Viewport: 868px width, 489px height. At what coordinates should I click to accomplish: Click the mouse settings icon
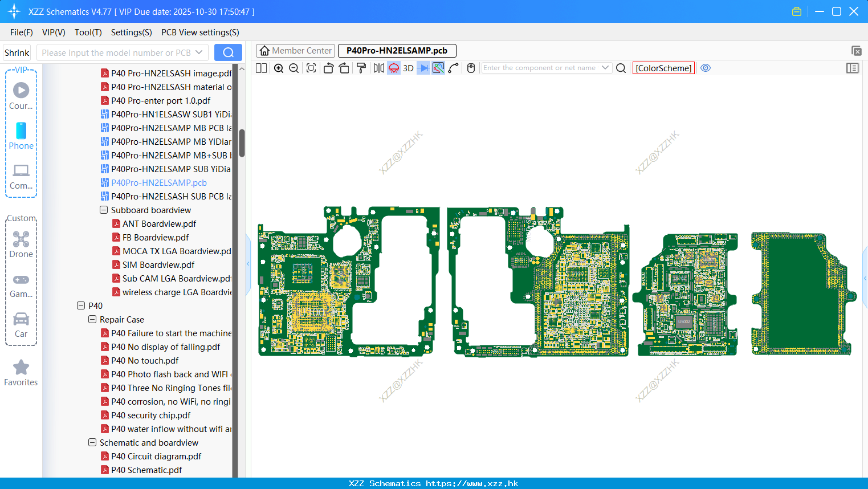471,68
